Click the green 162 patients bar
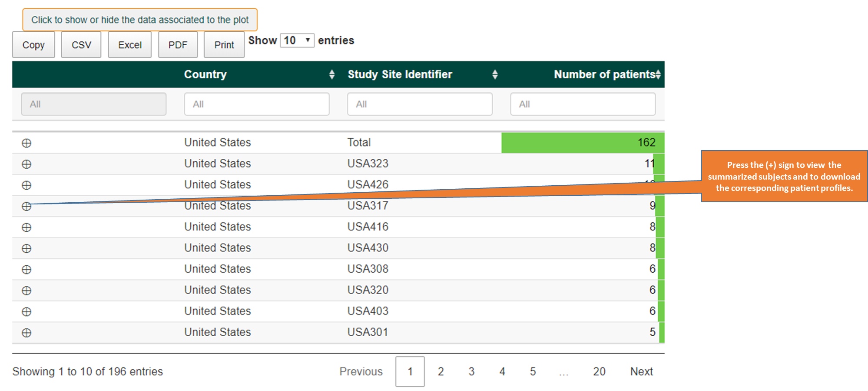868x391 pixels. (x=583, y=143)
